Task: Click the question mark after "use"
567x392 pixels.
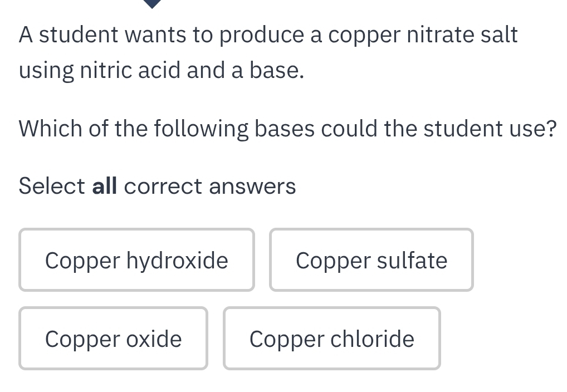Action: pos(550,129)
